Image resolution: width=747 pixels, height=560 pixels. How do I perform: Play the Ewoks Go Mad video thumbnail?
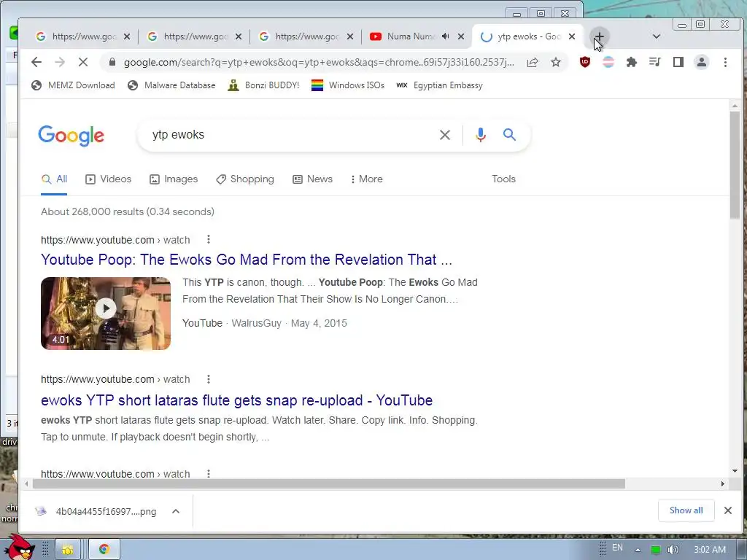tap(106, 314)
